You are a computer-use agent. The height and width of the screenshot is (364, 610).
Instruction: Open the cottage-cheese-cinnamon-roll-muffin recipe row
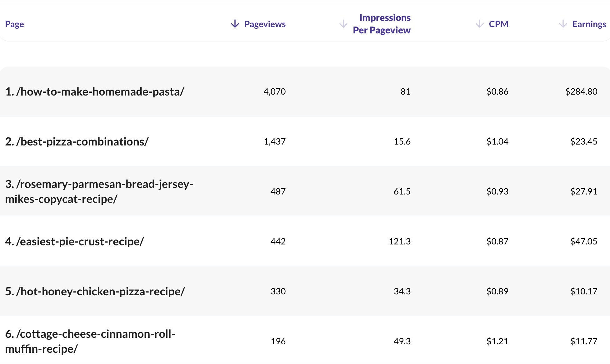tap(90, 341)
